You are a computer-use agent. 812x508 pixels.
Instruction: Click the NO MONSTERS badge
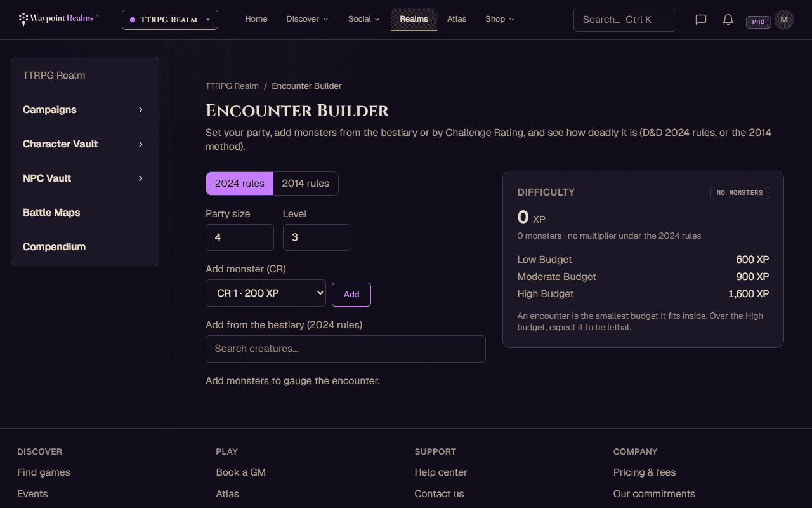tap(740, 193)
